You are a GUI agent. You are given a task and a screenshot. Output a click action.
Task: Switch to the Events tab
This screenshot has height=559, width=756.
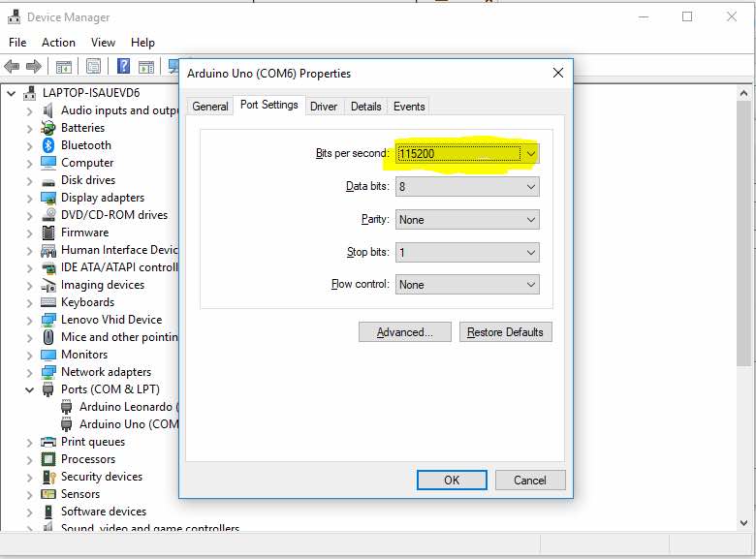(409, 107)
